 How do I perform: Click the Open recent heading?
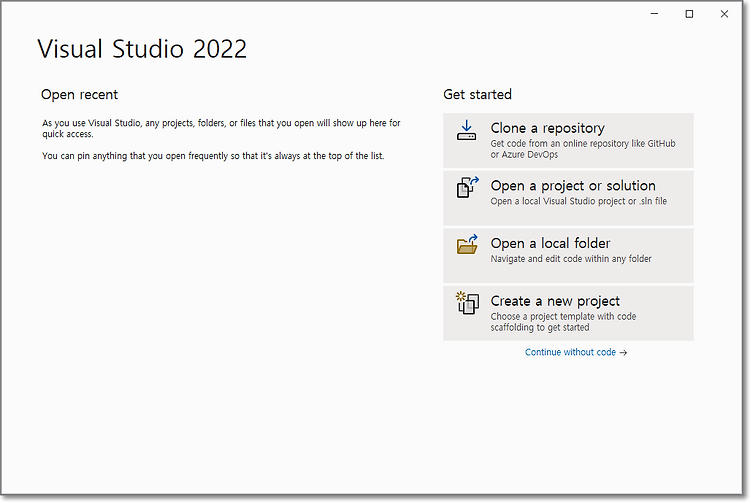tap(79, 95)
